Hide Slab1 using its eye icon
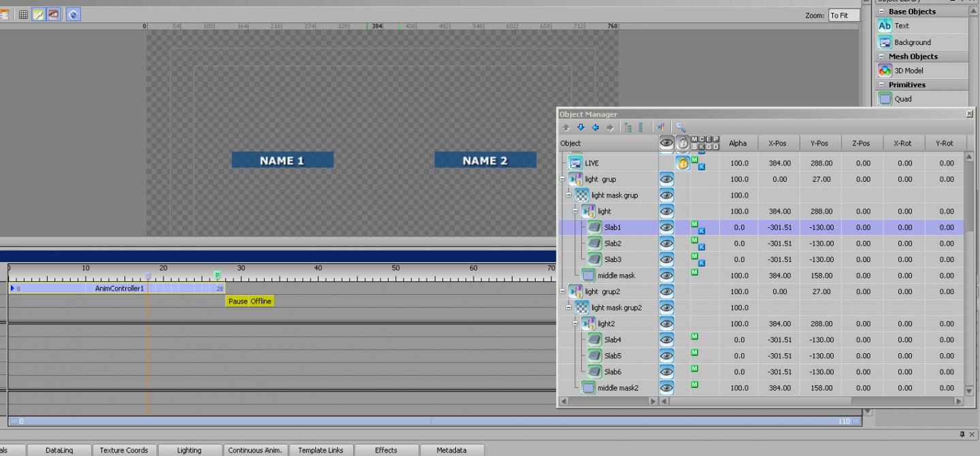 666,227
